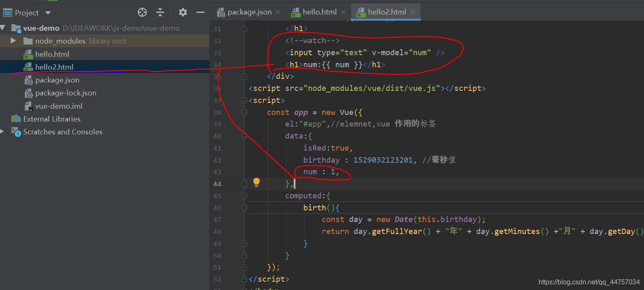Click the Collapse All icon in Project panel
The height and width of the screenshot is (290, 644).
point(160,12)
